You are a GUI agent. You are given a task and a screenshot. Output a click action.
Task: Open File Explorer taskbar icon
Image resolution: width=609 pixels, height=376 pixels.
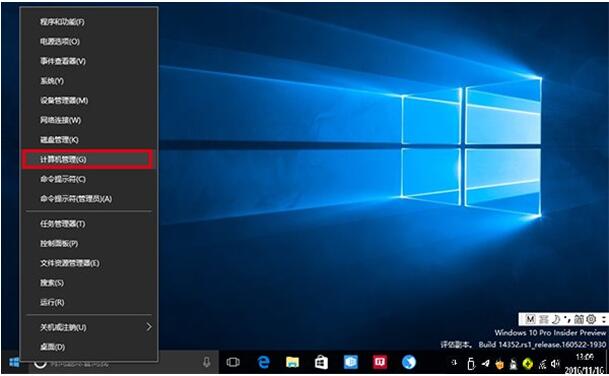coord(292,362)
